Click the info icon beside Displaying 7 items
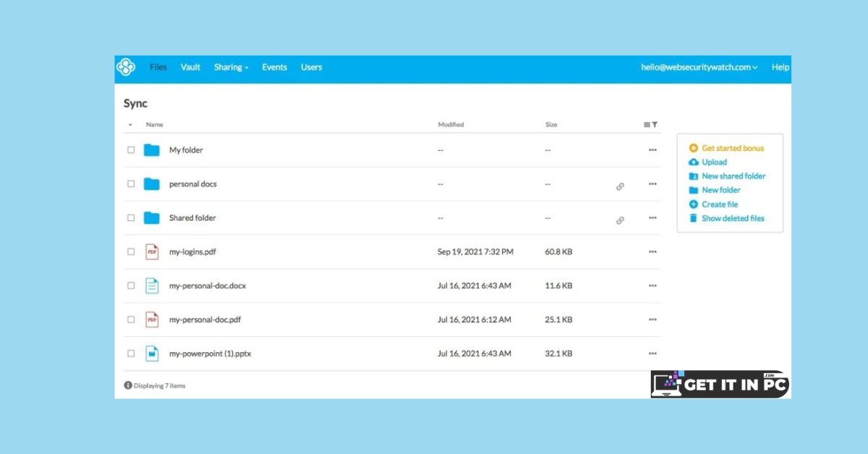Image resolution: width=868 pixels, height=454 pixels. (128, 385)
